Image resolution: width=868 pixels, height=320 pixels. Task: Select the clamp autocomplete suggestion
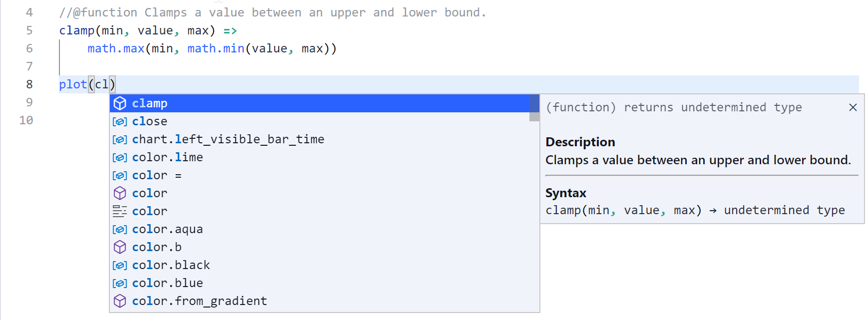pos(320,103)
